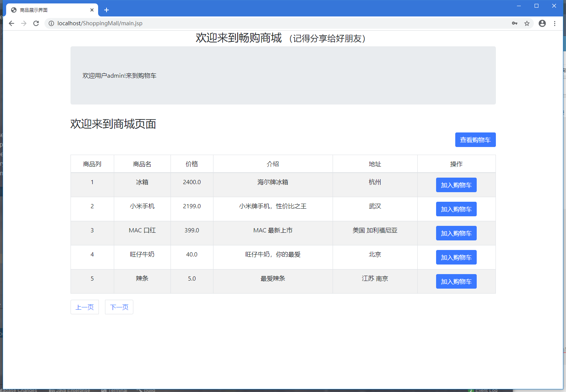This screenshot has width=566, height=392.
Task: Click the 商品列 column header
Action: (92, 164)
